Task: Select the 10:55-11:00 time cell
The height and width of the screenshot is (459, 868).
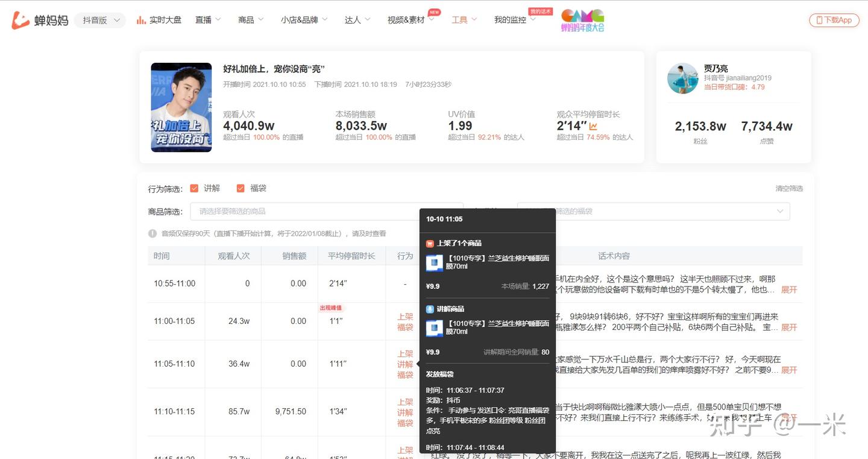Action: click(x=174, y=283)
